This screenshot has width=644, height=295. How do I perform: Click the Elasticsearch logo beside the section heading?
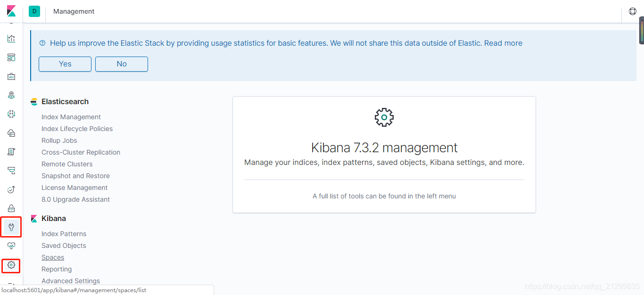tap(34, 102)
